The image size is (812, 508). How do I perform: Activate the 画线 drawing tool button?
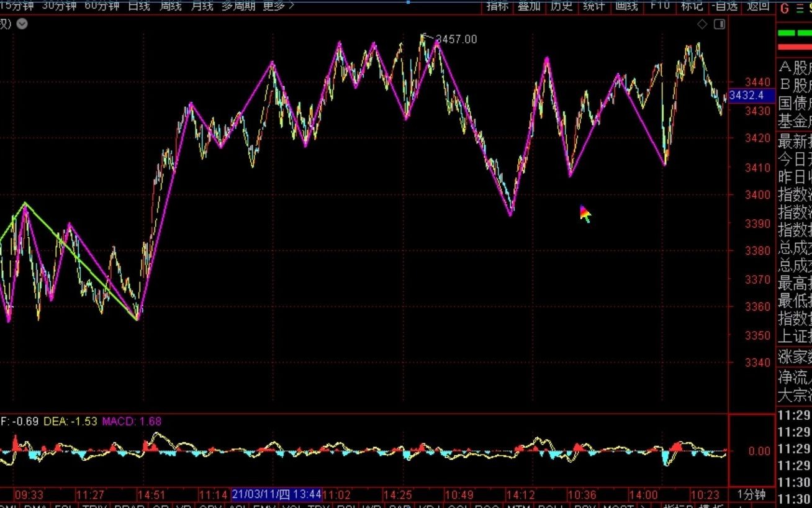(626, 6)
